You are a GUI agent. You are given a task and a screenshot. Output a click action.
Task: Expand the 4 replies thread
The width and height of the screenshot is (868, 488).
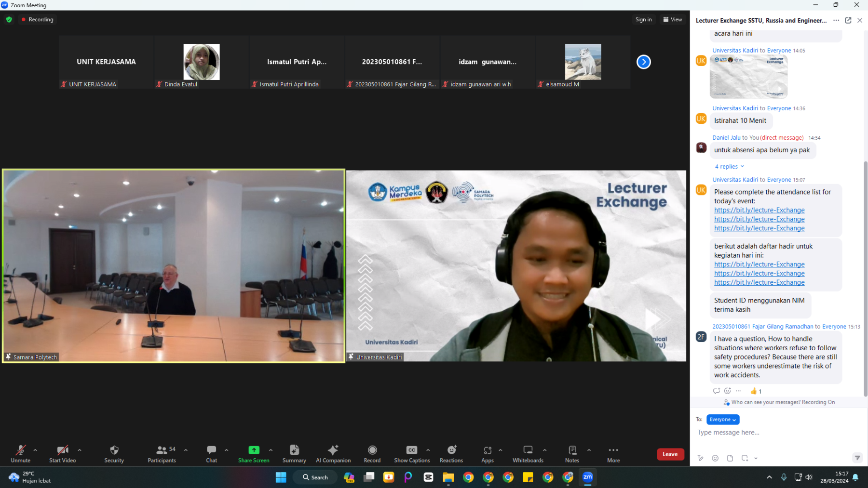730,166
